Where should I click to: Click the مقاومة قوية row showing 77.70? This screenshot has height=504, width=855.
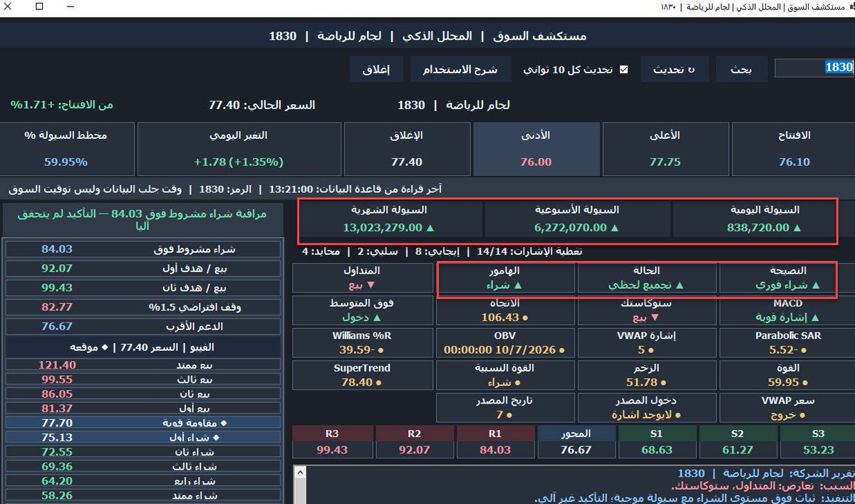(x=143, y=423)
